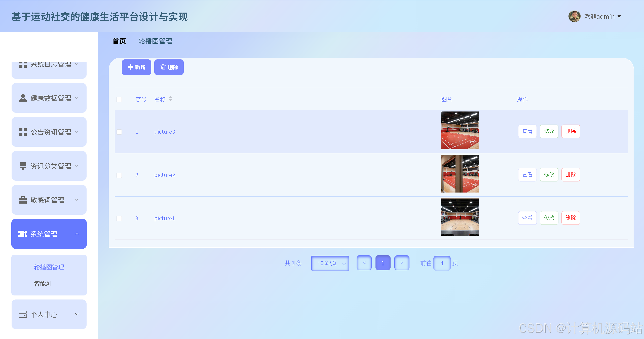Click the trash icon on 删除 toolbar button
644x339 pixels.
(x=163, y=67)
